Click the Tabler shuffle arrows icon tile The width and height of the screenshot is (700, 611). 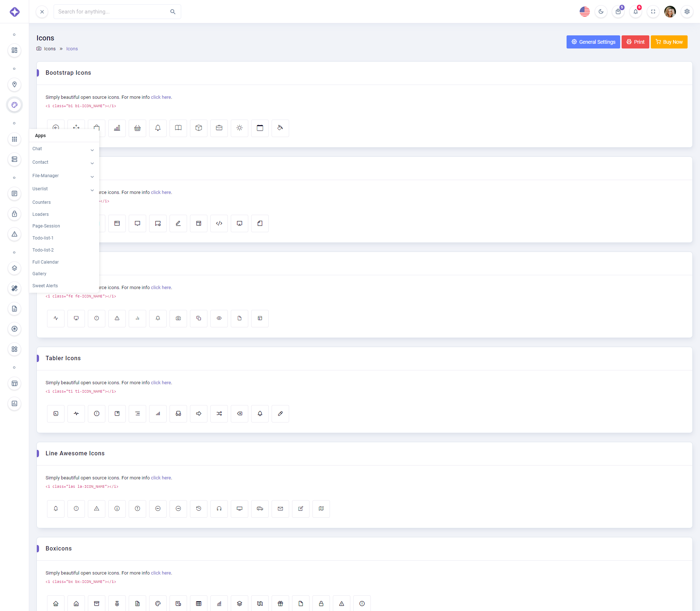pyautogui.click(x=219, y=413)
